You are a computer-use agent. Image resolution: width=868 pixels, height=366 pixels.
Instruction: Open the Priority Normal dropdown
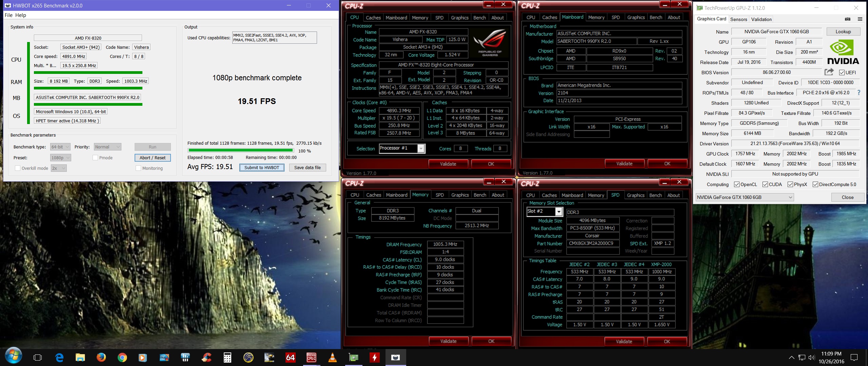point(107,147)
